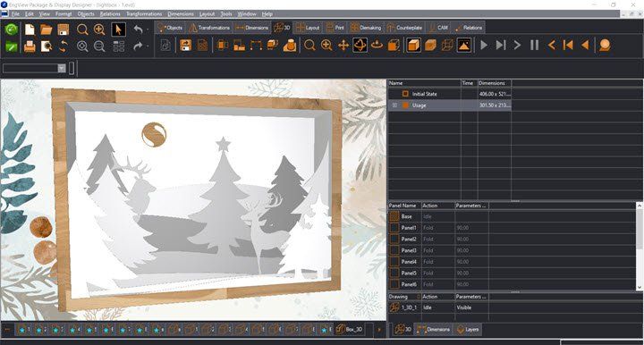The width and height of the screenshot is (644, 345).
Task: Select the Box_3D drawing tab
Action: click(x=350, y=329)
